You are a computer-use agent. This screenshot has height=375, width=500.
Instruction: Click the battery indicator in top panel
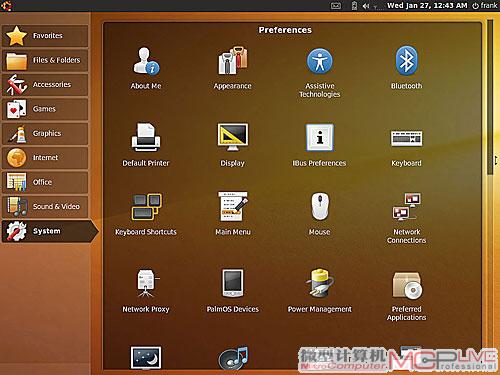355,6
